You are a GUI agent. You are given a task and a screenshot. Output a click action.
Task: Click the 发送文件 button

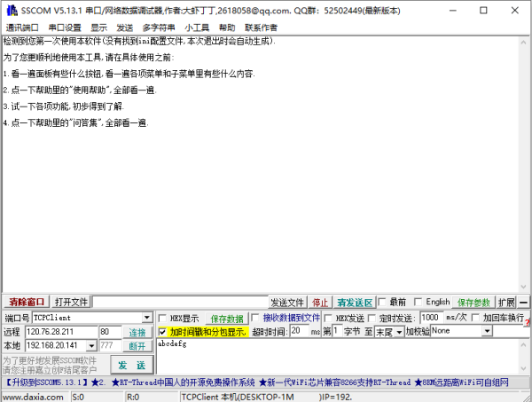coord(287,303)
